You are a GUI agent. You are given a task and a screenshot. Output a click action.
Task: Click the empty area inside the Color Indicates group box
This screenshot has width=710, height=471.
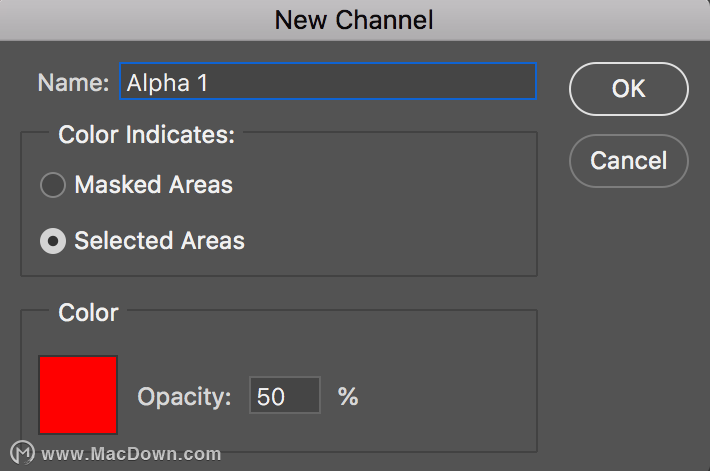[389, 211]
